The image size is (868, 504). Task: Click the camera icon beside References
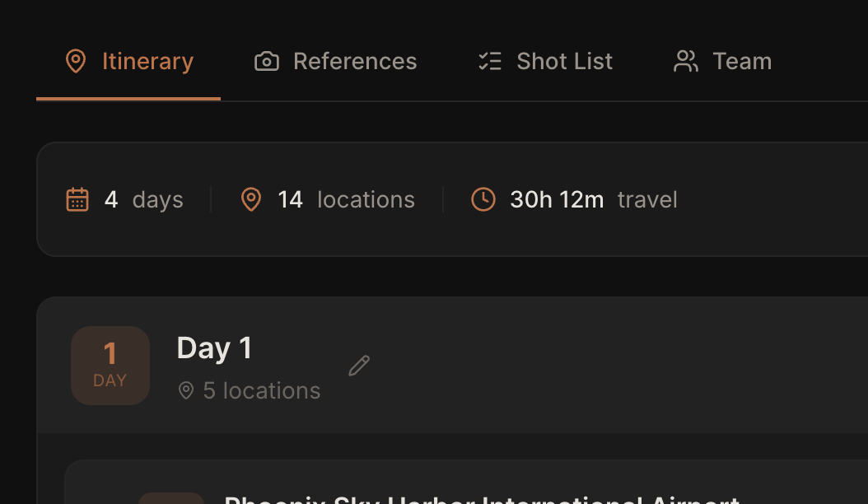267,61
